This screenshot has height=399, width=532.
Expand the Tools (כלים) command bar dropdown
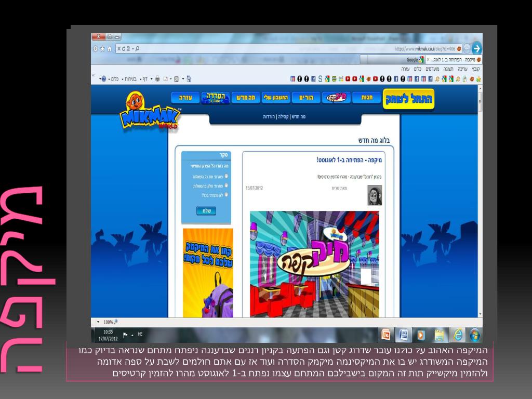[109, 79]
